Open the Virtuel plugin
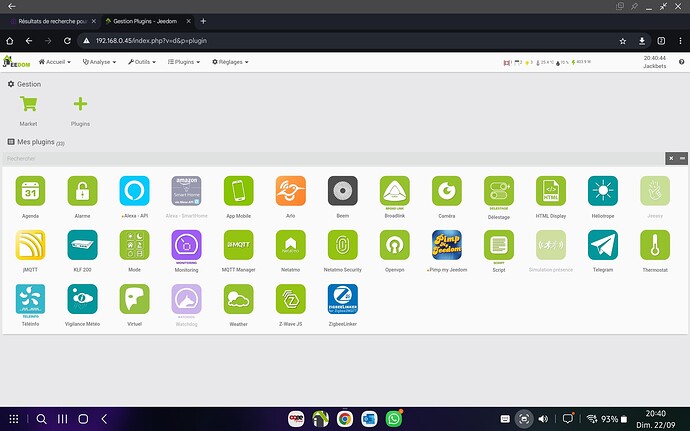Image resolution: width=690 pixels, height=431 pixels. [134, 299]
